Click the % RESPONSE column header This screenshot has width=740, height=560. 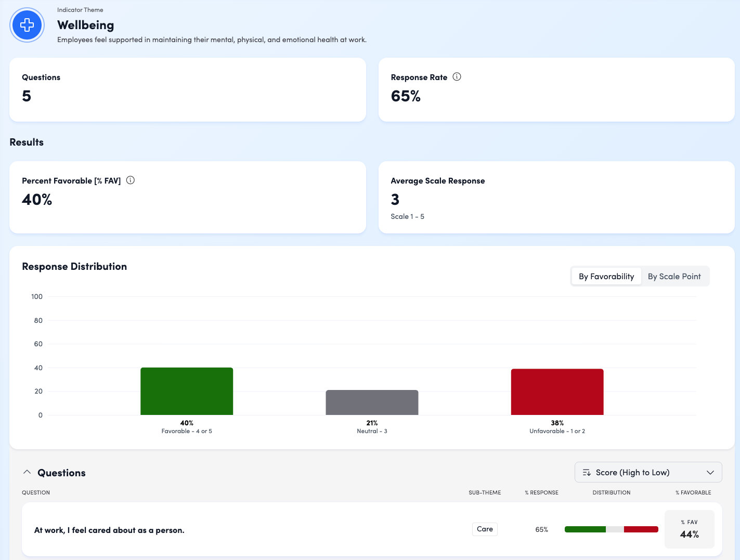tap(541, 492)
